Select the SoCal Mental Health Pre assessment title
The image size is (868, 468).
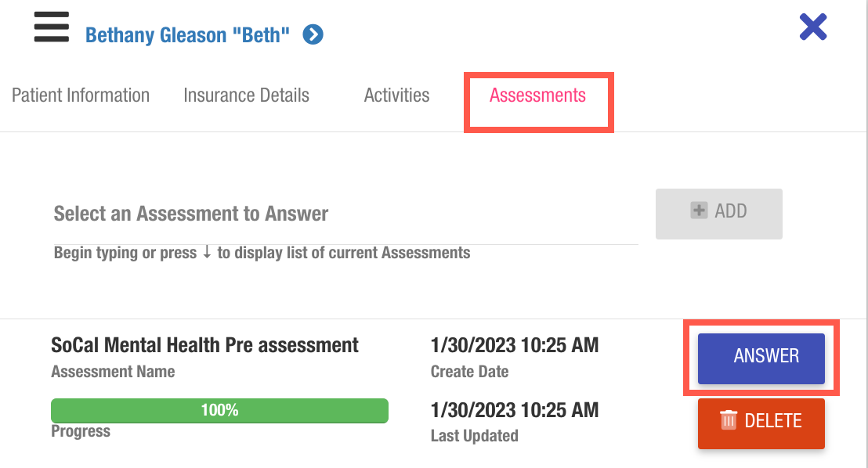pyautogui.click(x=204, y=345)
